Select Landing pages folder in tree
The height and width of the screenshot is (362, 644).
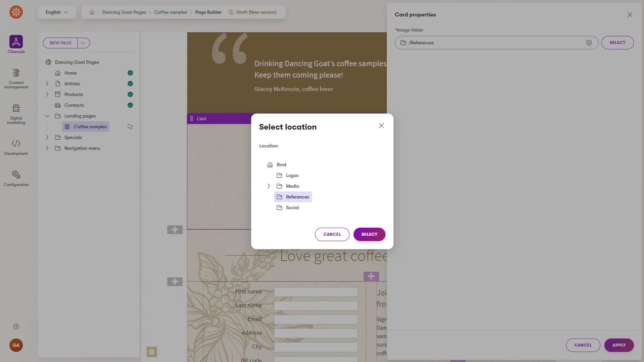point(80,116)
